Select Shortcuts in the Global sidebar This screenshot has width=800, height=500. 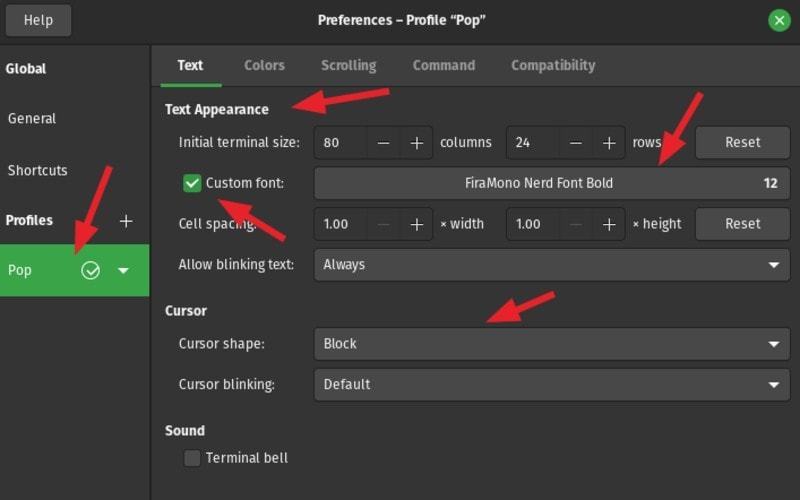[x=38, y=170]
